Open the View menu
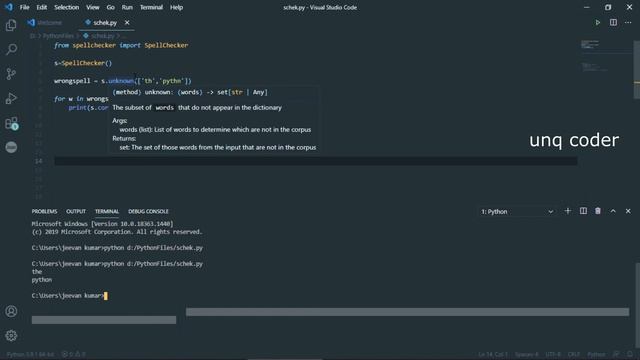 click(93, 7)
